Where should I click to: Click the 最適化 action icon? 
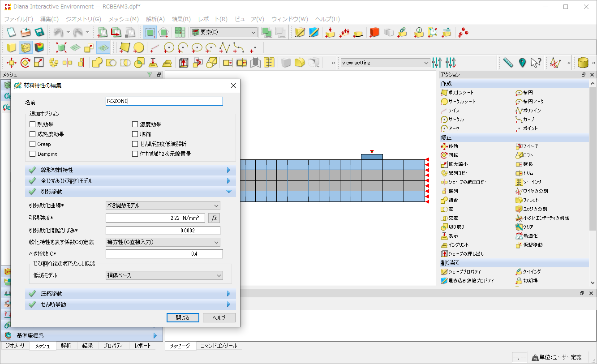(x=519, y=236)
